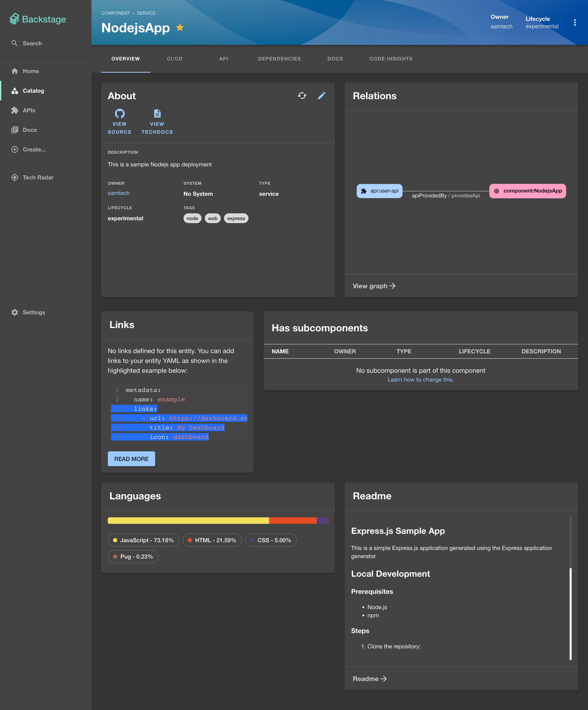
Task: Click the dashboard URL in YAML example
Action: pyautogui.click(x=208, y=418)
